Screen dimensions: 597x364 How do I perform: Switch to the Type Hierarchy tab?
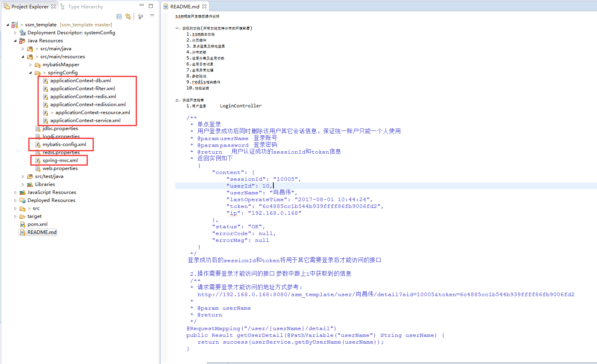[x=82, y=6]
